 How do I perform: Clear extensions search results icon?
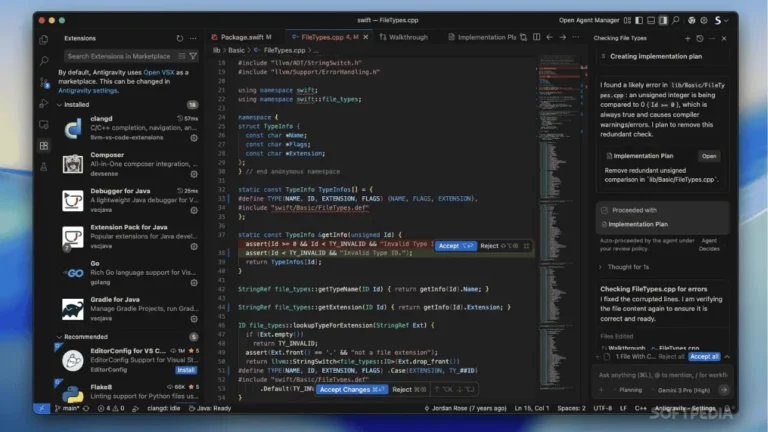[x=182, y=56]
